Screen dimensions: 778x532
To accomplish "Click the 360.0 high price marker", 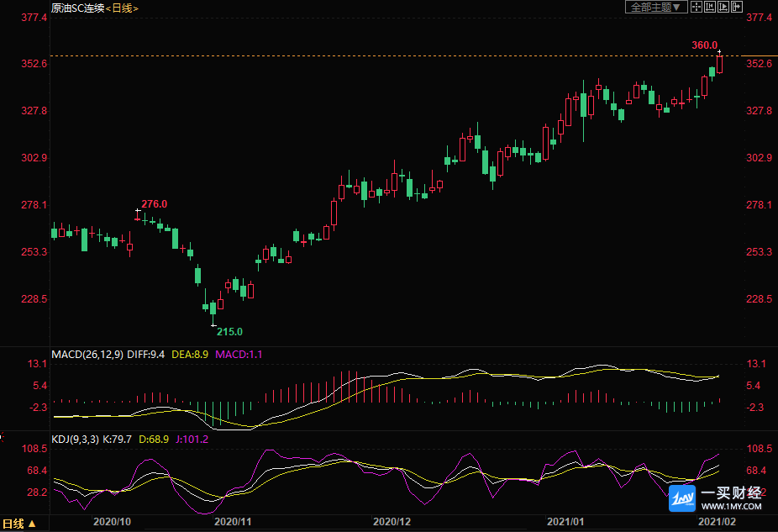I will pyautogui.click(x=705, y=45).
